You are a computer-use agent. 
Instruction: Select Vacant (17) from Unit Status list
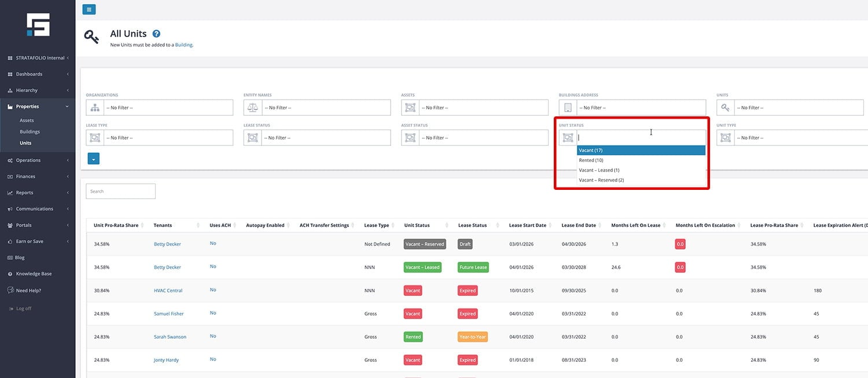click(641, 151)
